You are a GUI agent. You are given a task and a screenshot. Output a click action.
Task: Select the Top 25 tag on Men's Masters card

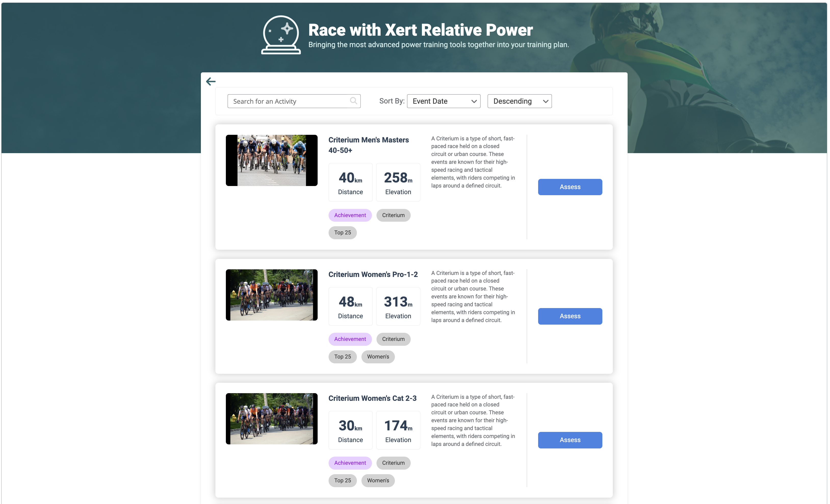click(342, 233)
